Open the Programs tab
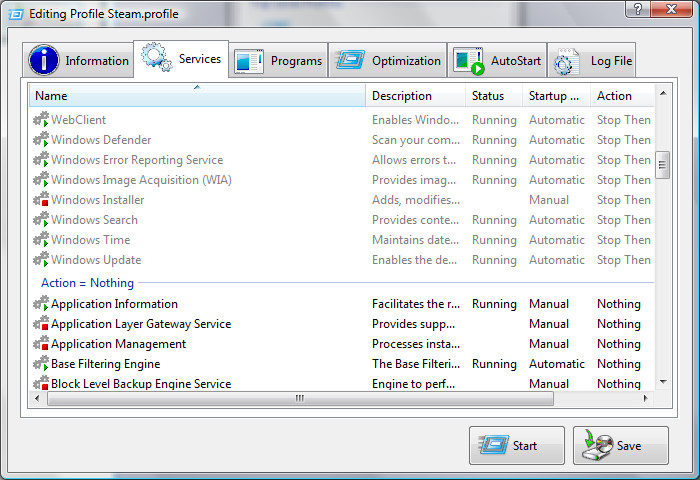The image size is (700, 480). (279, 61)
